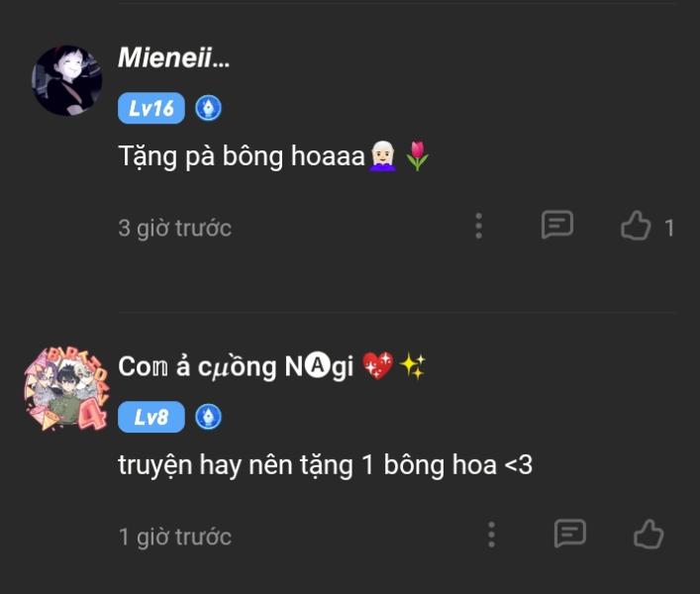This screenshot has width=700, height=594.
Task: Click the tulip emoji in Mieneii's comment
Action: point(418,156)
